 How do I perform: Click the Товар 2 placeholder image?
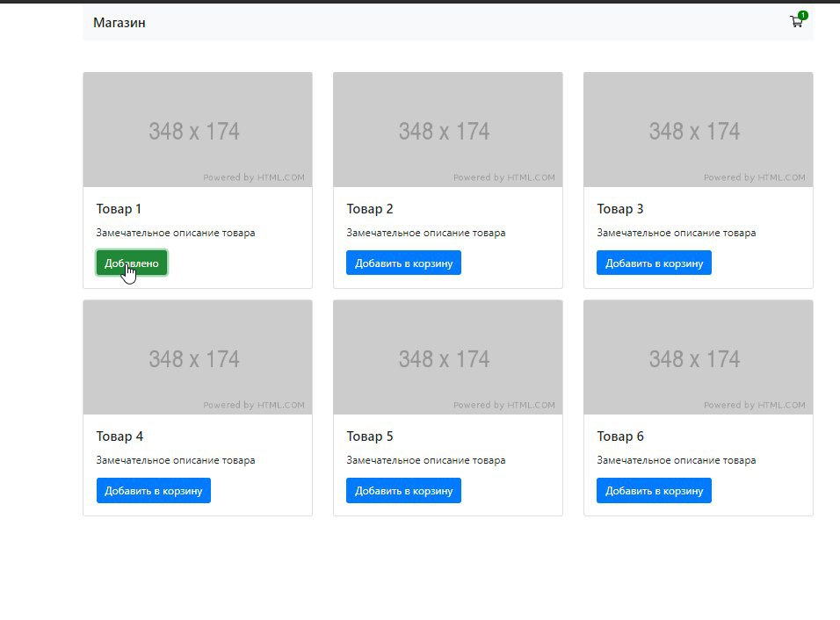448,130
